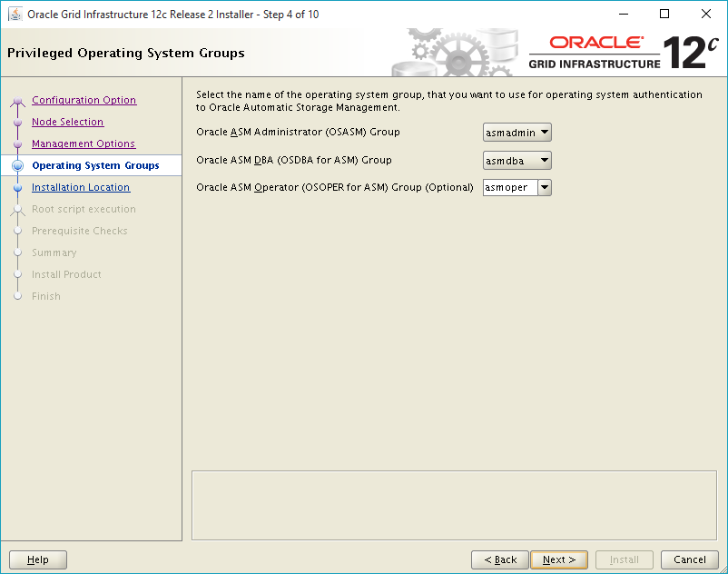Screen dimensions: 728x574
Task: Expand the OSOPER for ASM dropdown arrow
Action: [545, 188]
